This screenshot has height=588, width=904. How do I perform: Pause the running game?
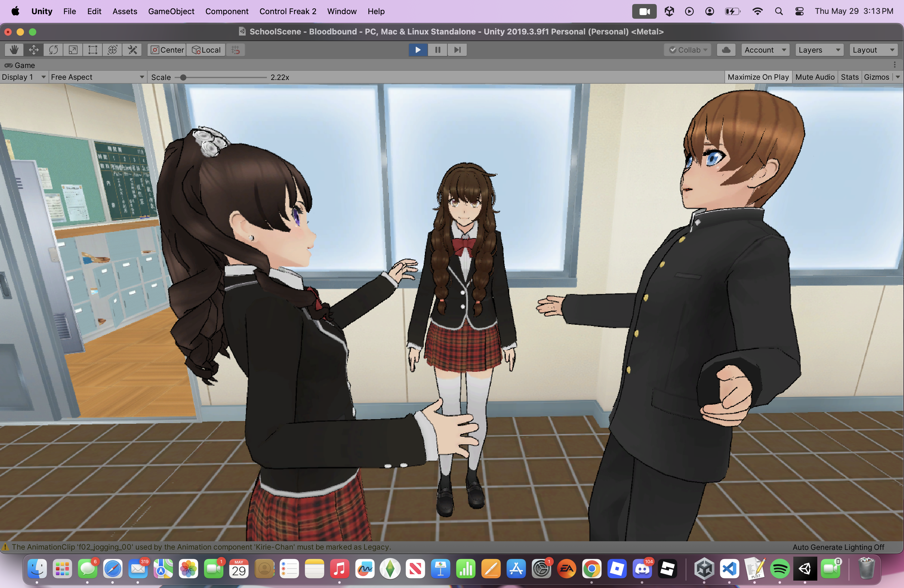point(438,50)
